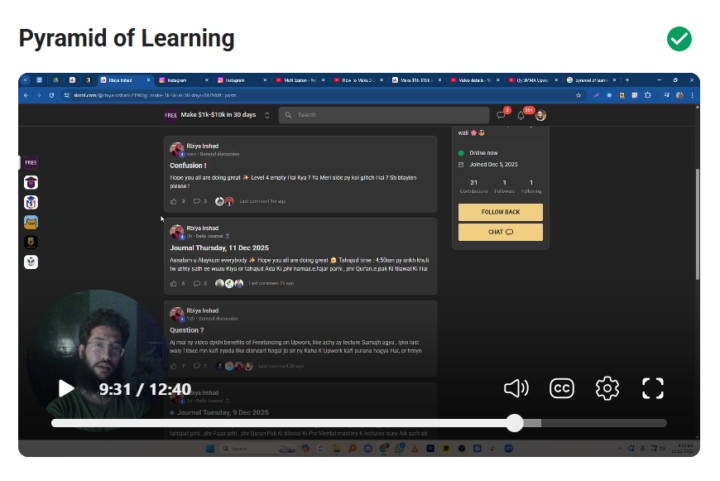
Task: Select the FREE community sidebar icon
Action: point(31,162)
